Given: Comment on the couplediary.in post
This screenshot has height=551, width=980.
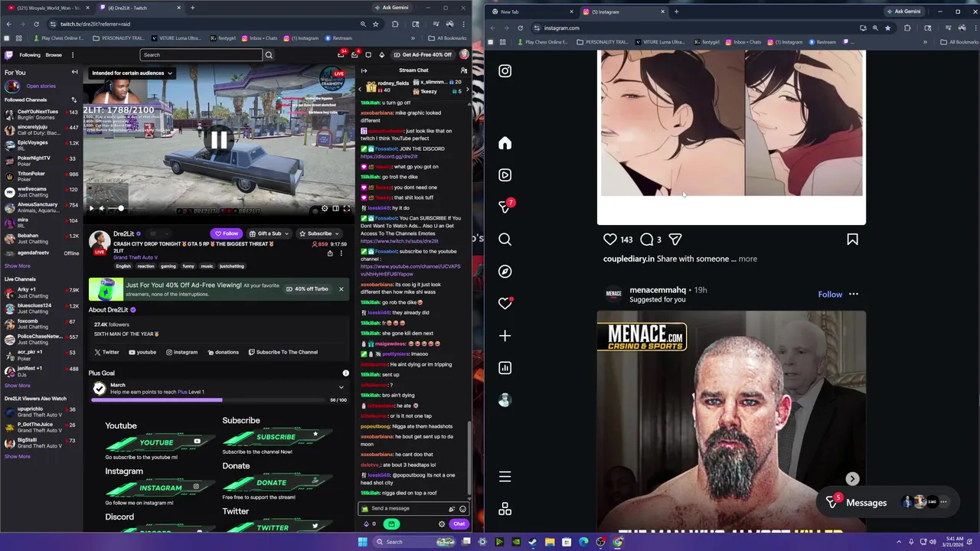Looking at the screenshot, I should (x=646, y=240).
